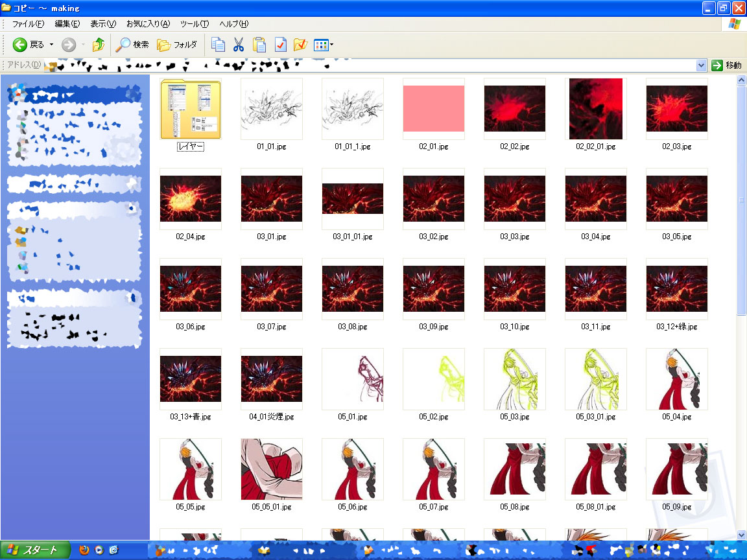Click the checkmark document properties icon

click(280, 45)
